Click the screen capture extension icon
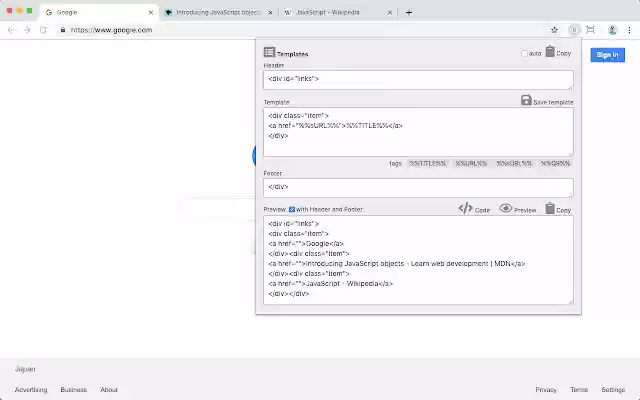 590,30
